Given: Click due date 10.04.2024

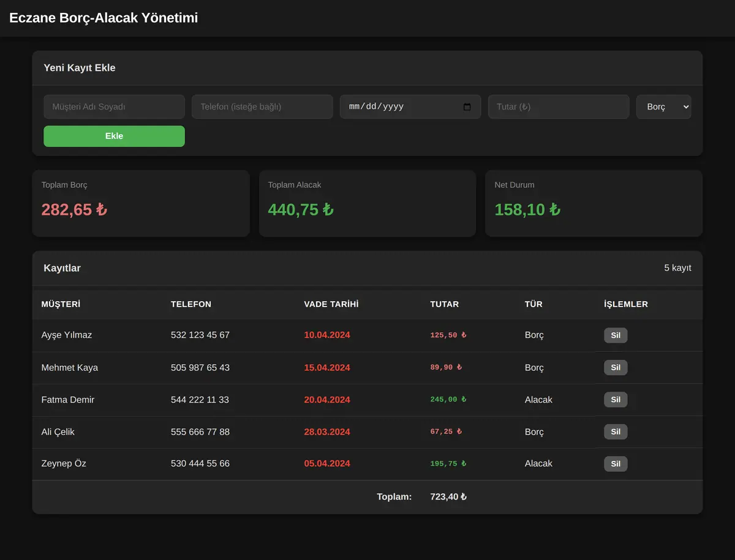Looking at the screenshot, I should coord(327,335).
